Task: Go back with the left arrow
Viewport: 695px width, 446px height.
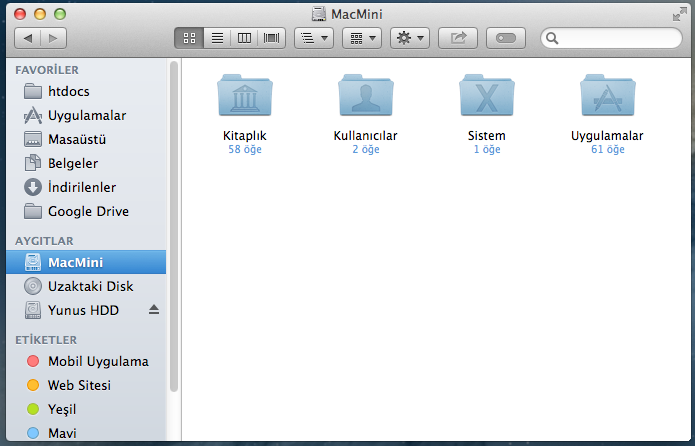Action: [x=27, y=38]
